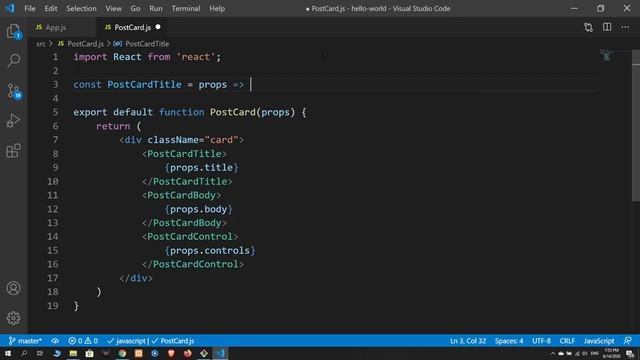
Task: Click the VS Code taskbar icon
Action: click(x=220, y=353)
